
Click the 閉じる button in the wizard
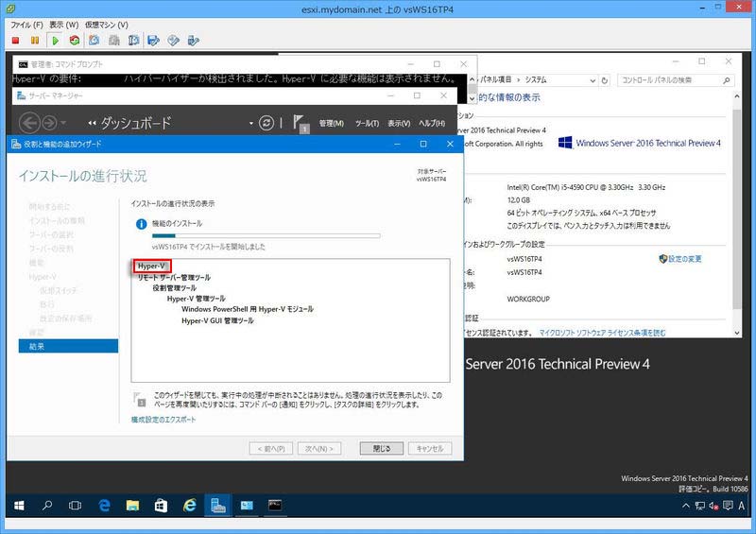tap(382, 449)
